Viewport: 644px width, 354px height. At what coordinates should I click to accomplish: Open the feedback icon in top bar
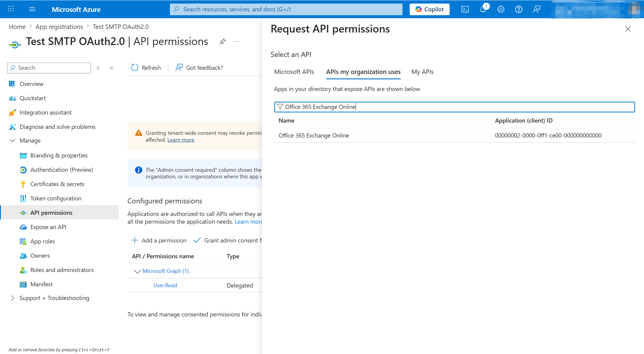click(x=536, y=9)
